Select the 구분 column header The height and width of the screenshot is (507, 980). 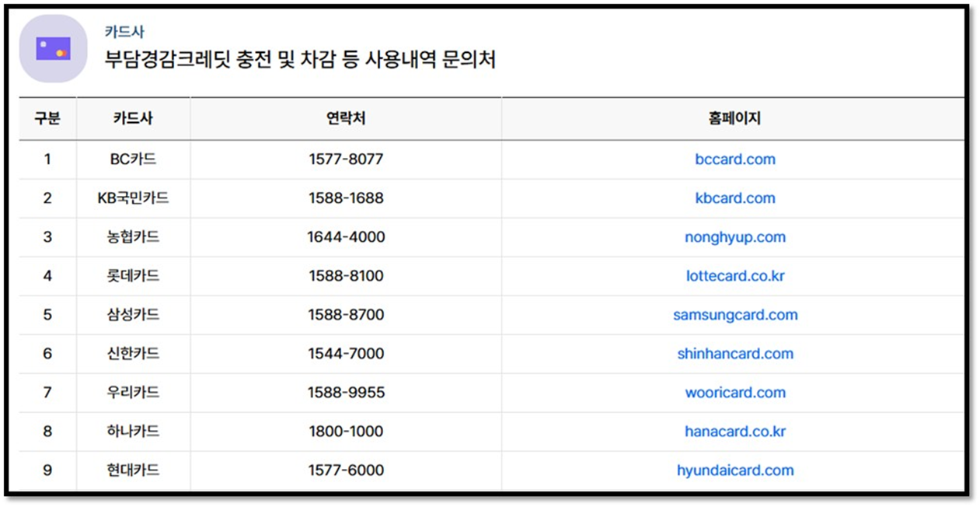pyautogui.click(x=47, y=119)
